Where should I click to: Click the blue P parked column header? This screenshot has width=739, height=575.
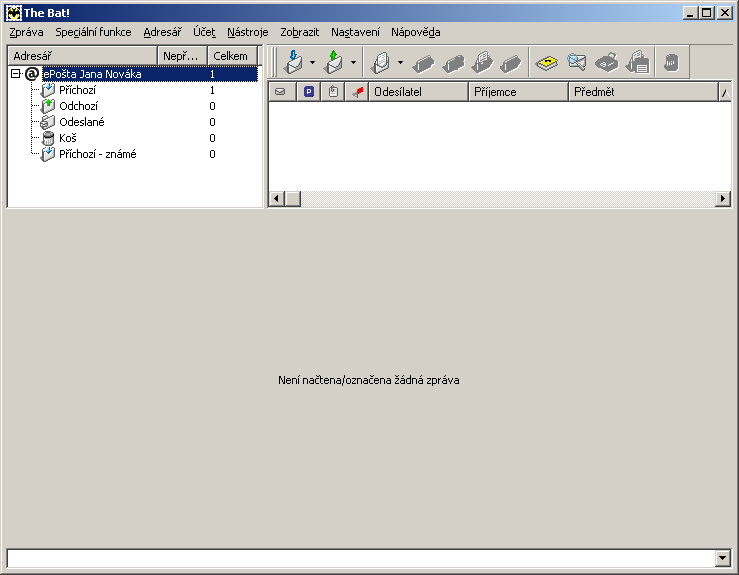click(309, 91)
